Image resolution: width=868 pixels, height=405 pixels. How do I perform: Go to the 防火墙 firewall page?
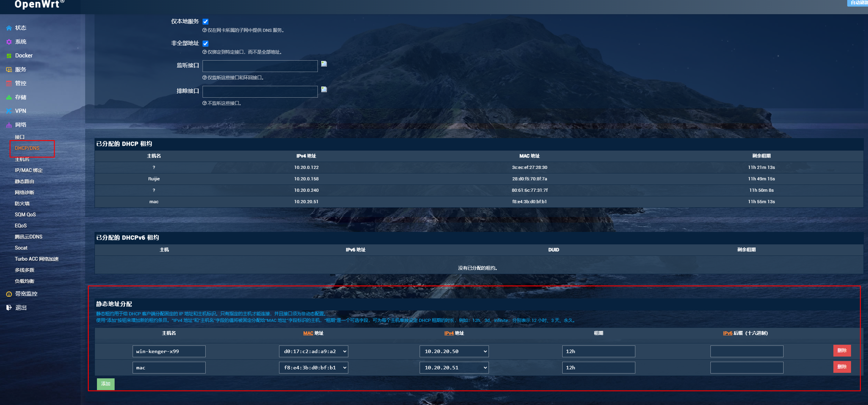click(x=22, y=204)
